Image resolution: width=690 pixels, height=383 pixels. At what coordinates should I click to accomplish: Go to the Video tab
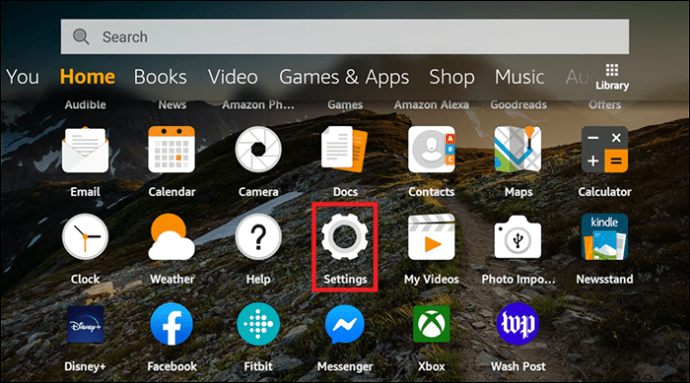pyautogui.click(x=233, y=77)
